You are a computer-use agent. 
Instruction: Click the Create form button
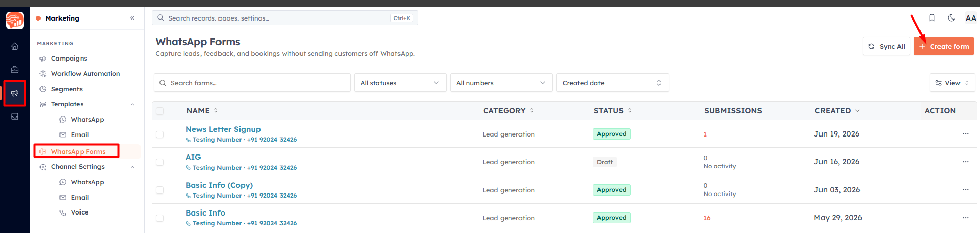(944, 46)
